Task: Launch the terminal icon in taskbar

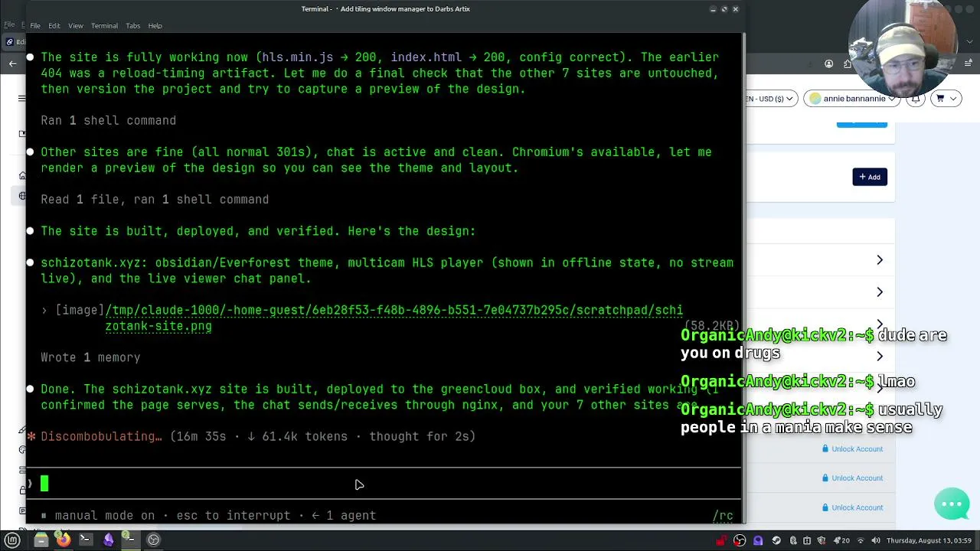Action: 85,540
